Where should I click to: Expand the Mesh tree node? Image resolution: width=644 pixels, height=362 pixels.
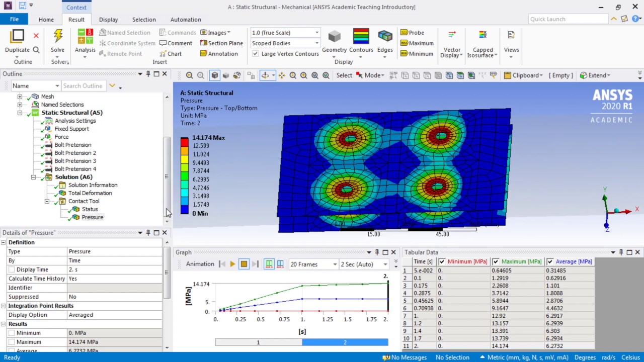tap(20, 97)
